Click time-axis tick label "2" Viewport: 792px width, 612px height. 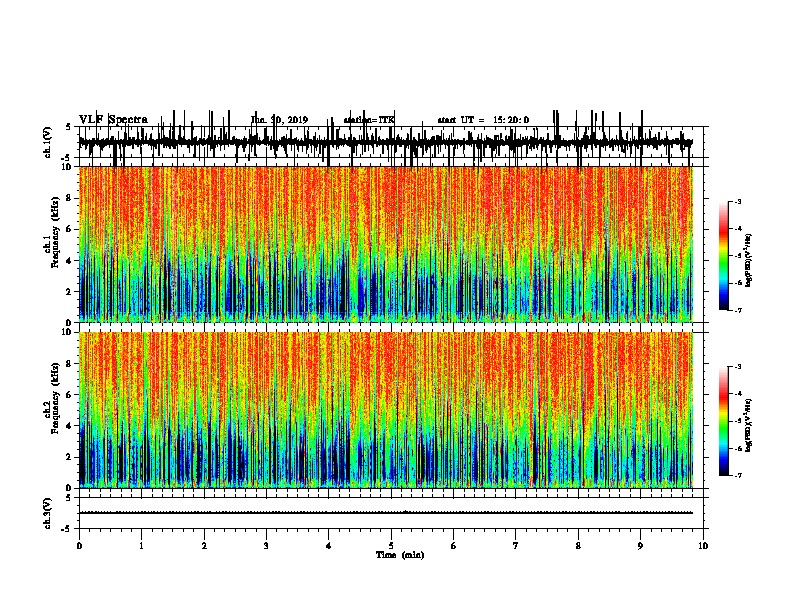(x=204, y=546)
